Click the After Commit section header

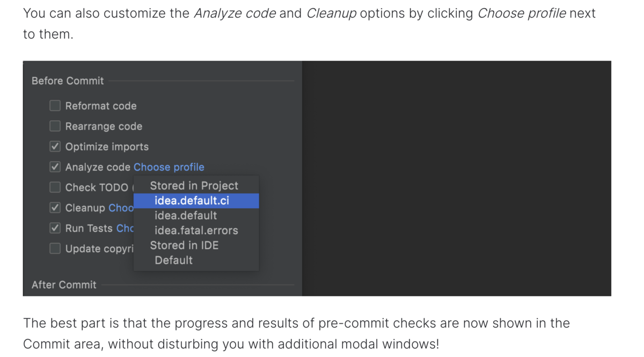[64, 285]
